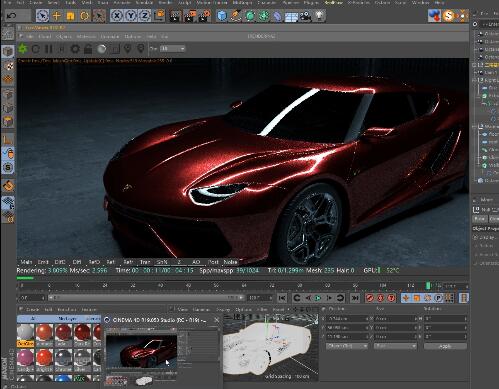Viewport: 499px width, 389px height.
Task: Click the Apply button in Coordinates panel
Action: pyautogui.click(x=445, y=346)
